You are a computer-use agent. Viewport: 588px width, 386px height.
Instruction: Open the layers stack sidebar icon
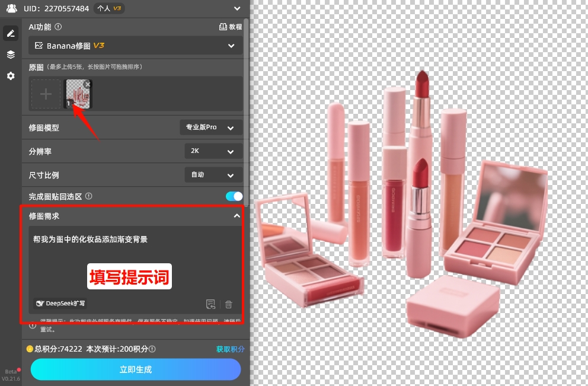coord(10,55)
